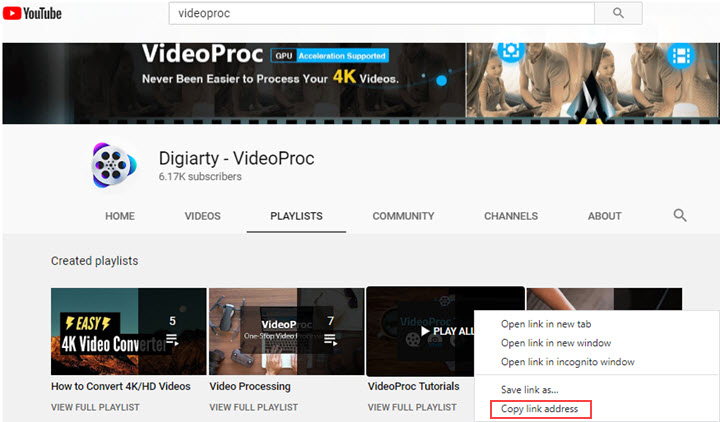Choose Open link in new tab
720x422 pixels.
[546, 324]
